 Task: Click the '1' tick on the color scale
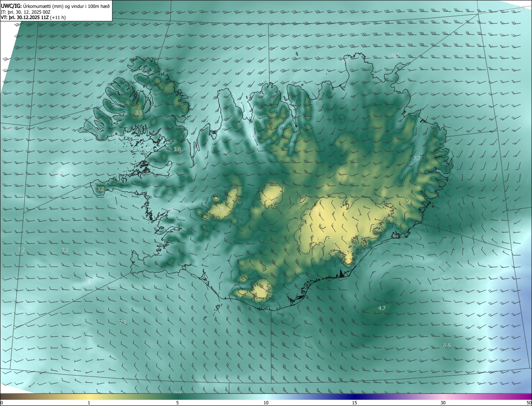pyautogui.click(x=89, y=403)
